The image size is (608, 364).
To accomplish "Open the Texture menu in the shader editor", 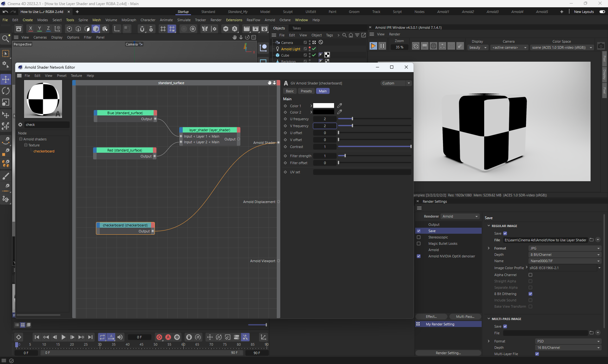I will pyautogui.click(x=76, y=76).
